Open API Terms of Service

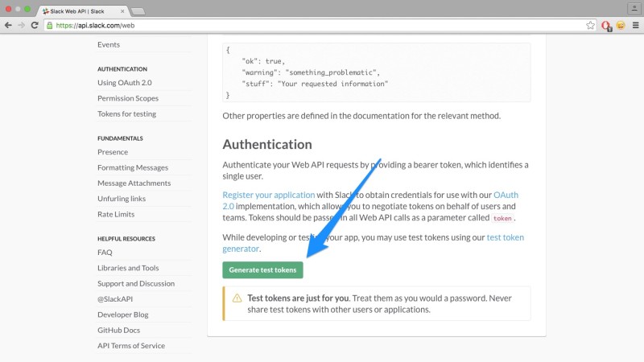(131, 346)
